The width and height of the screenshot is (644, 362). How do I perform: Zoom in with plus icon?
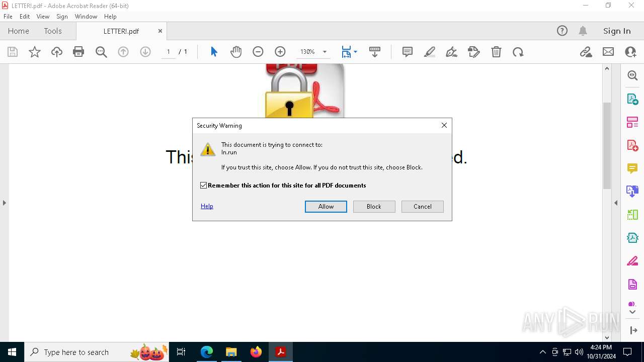[x=280, y=52]
